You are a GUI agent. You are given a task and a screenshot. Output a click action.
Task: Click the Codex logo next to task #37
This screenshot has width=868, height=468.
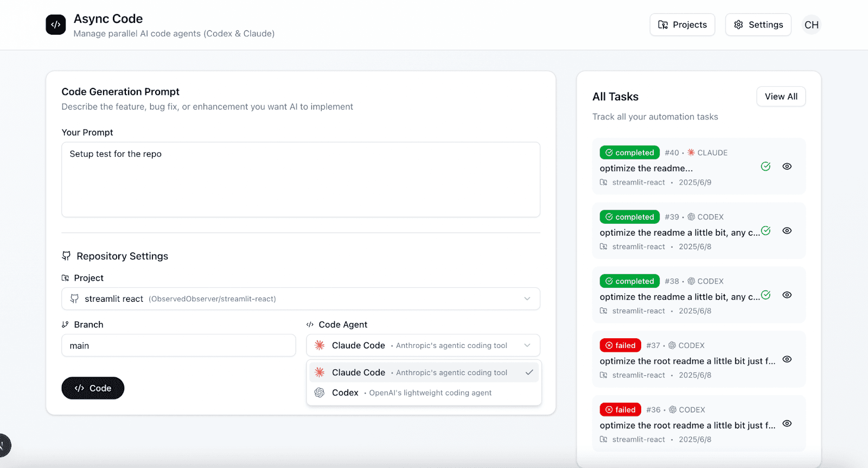tap(672, 345)
